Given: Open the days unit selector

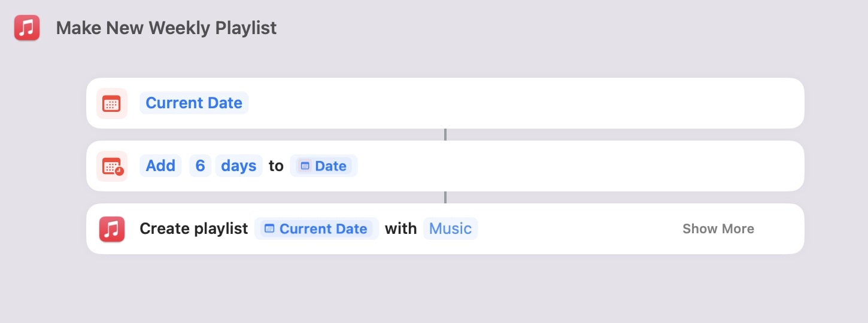Looking at the screenshot, I should (238, 166).
